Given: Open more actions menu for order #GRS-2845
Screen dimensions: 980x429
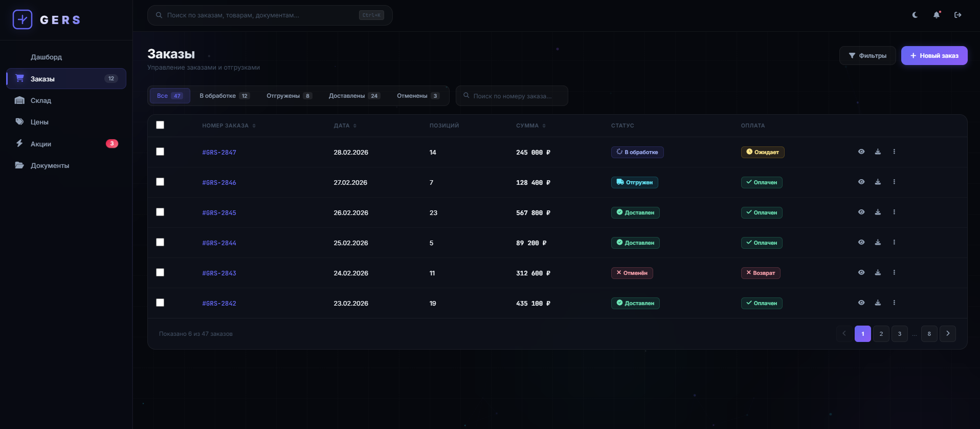Looking at the screenshot, I should point(894,212).
